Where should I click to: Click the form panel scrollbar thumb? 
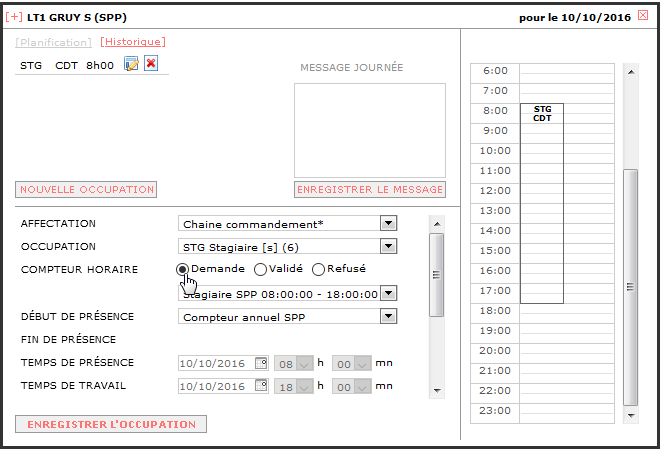436,275
